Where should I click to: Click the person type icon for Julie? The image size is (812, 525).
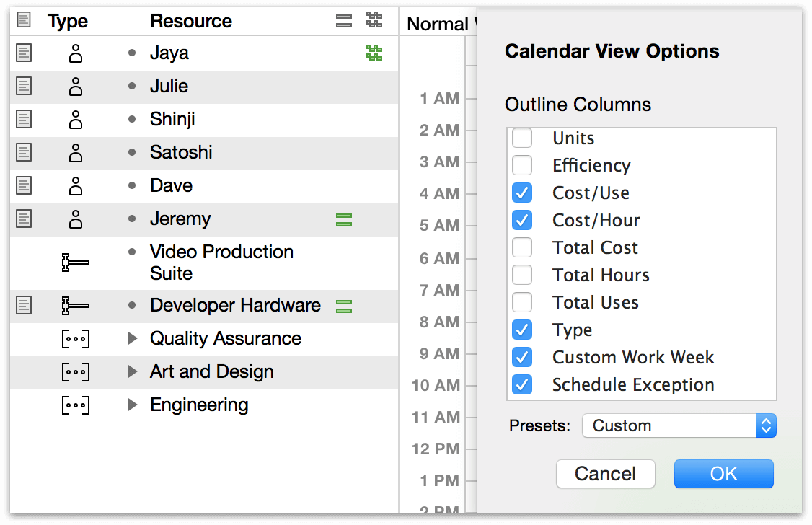[x=76, y=87]
